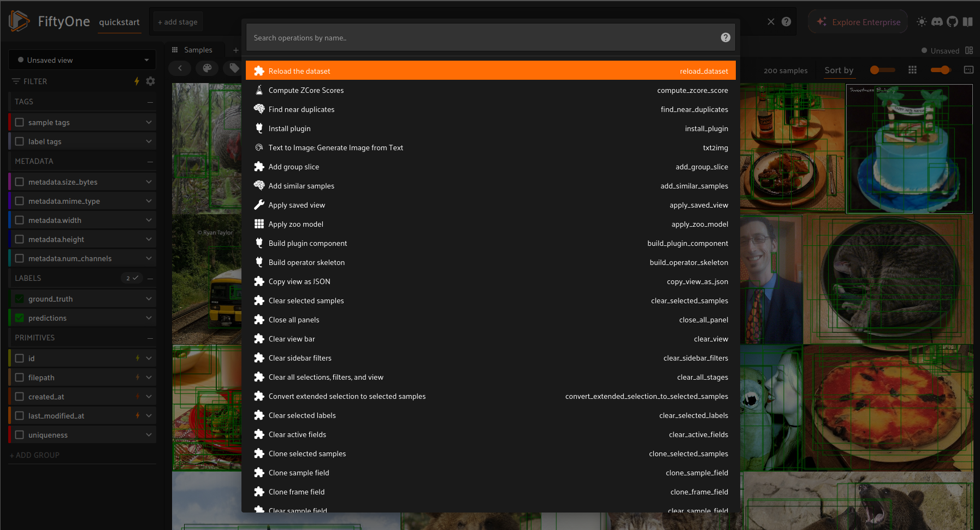980x530 pixels.
Task: Click the flask icon for ZCore Scores
Action: 259,90
